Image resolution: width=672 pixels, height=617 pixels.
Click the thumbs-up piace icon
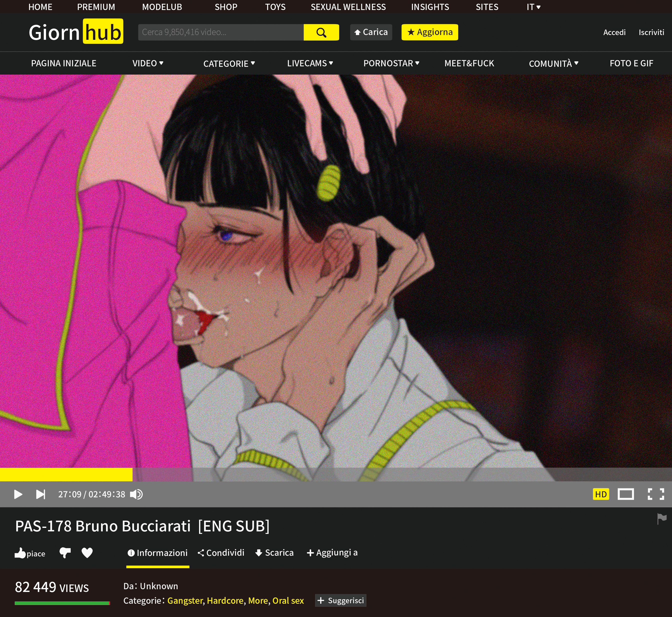(x=20, y=553)
